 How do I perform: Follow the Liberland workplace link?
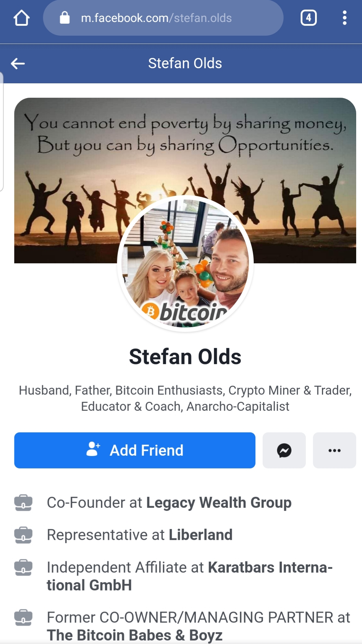[x=201, y=535]
